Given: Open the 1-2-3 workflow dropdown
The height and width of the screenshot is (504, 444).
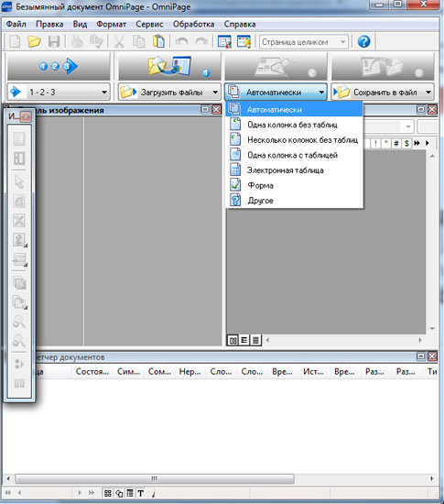Looking at the screenshot, I should point(104,93).
